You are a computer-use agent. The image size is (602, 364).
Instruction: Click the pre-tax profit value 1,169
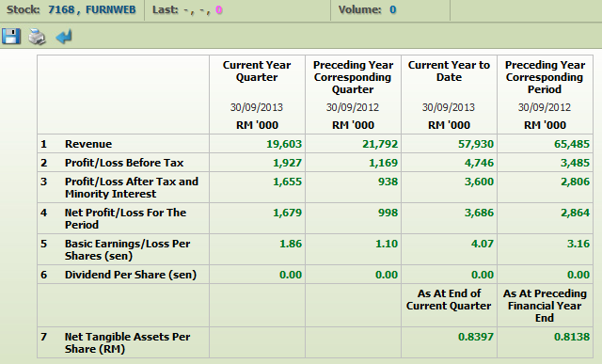(383, 163)
